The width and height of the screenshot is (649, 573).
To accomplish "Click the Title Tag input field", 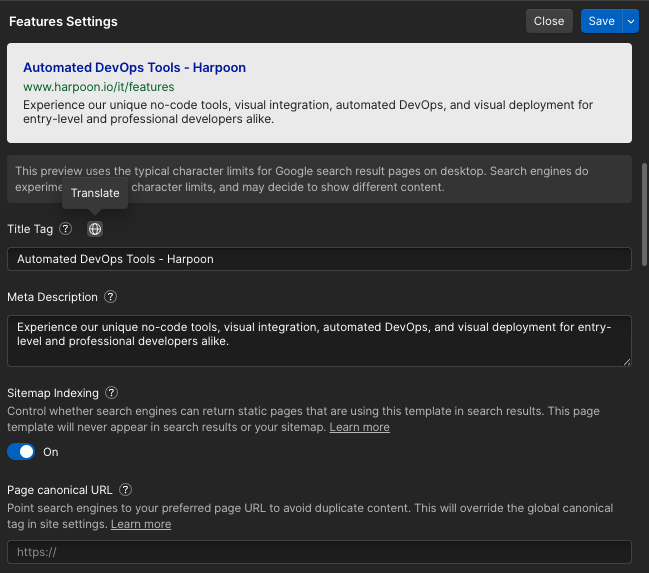I will [319, 259].
